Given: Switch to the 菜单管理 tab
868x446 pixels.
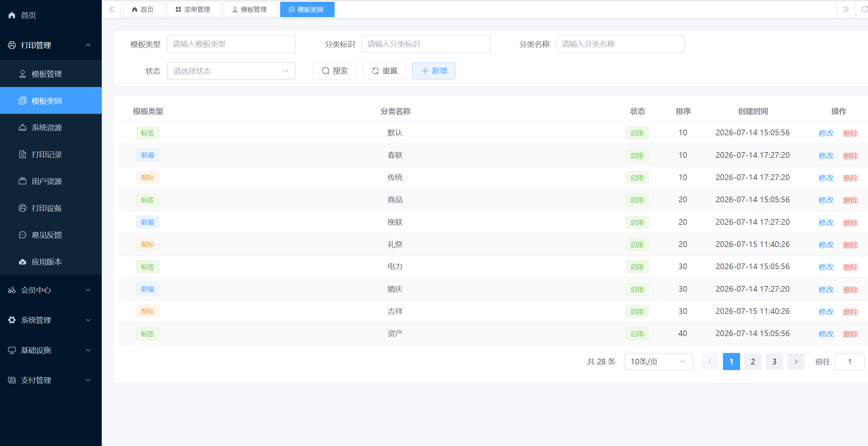Looking at the screenshot, I should tap(194, 9).
